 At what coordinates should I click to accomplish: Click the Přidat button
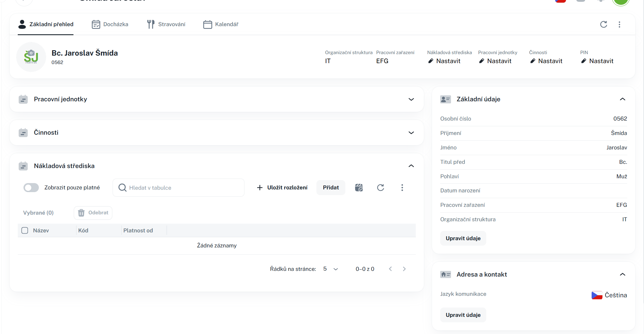[x=331, y=188]
